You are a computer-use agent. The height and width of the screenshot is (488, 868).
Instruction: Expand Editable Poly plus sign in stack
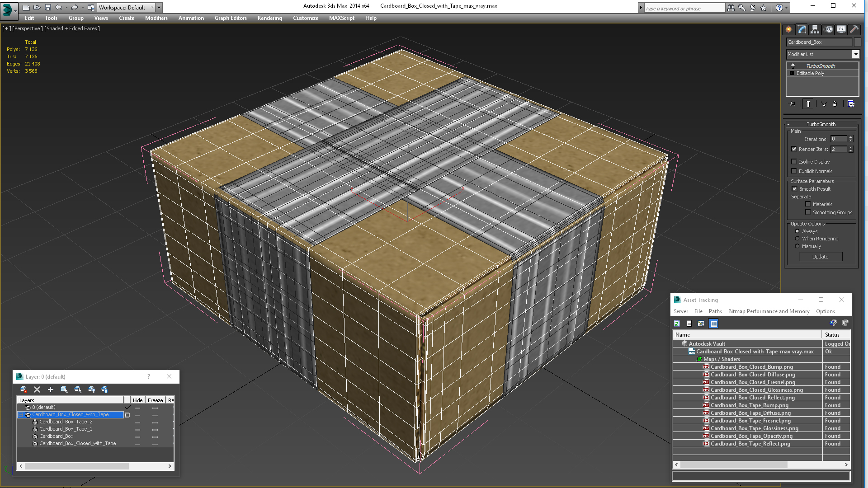tap(792, 73)
